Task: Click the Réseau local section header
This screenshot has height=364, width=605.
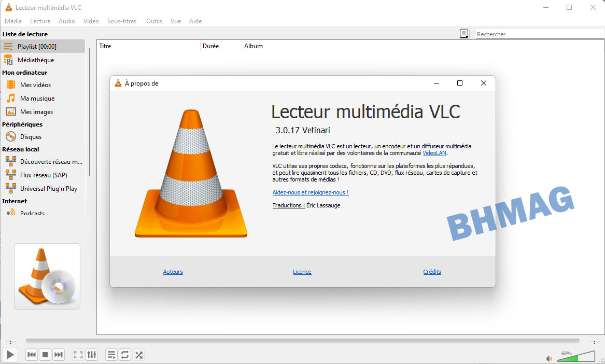Action: tap(20, 149)
